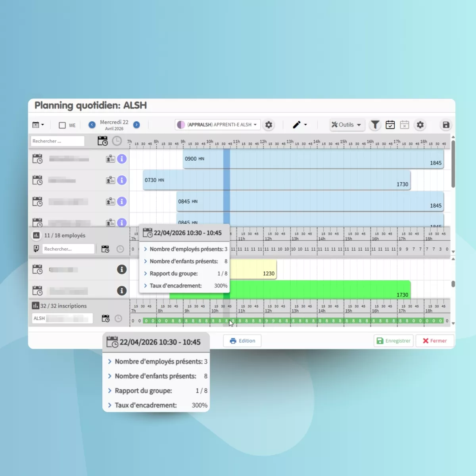Toggle the WE checkbox

click(62, 125)
